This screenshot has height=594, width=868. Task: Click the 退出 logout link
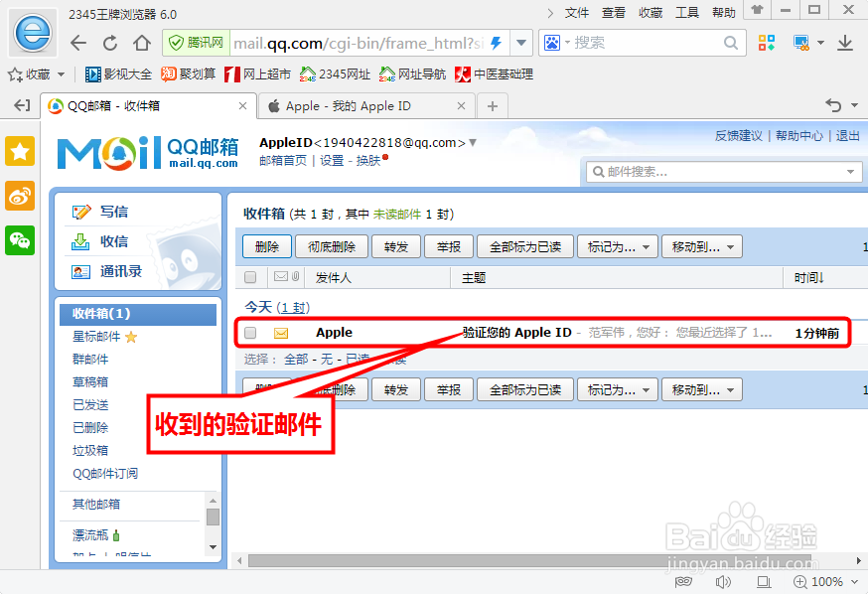(847, 136)
